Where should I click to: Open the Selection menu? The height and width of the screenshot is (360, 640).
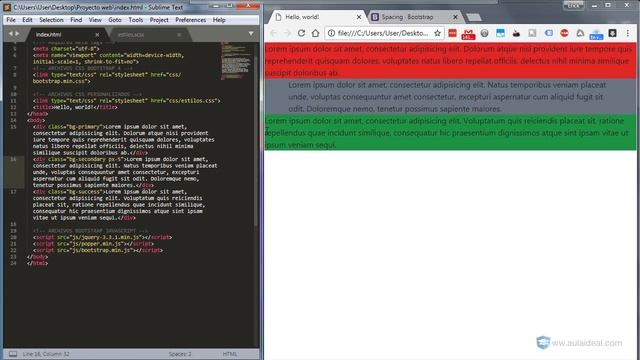pos(51,20)
